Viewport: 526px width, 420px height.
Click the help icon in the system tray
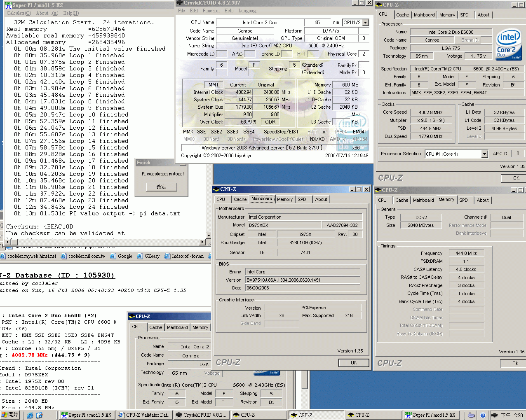[x=483, y=415]
